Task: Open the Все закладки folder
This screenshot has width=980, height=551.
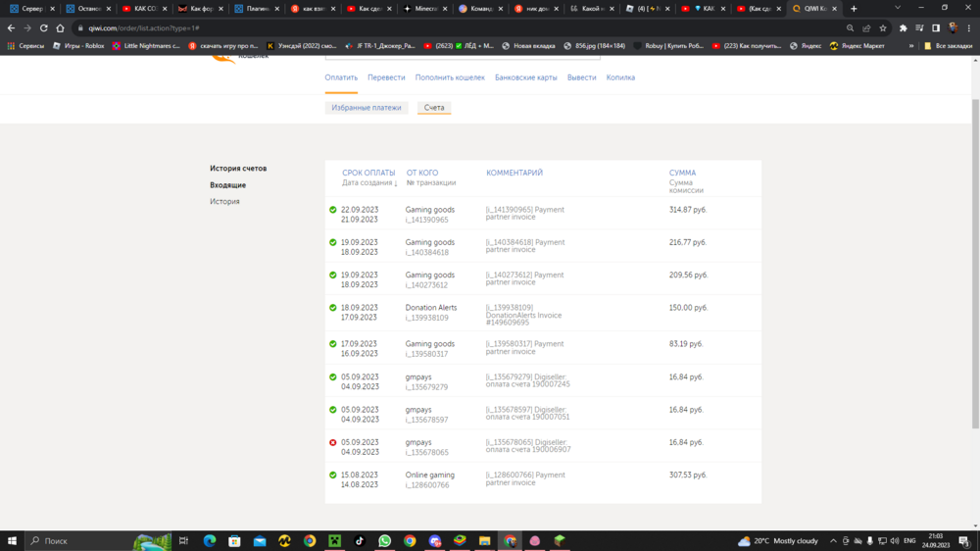Action: pos(949,46)
